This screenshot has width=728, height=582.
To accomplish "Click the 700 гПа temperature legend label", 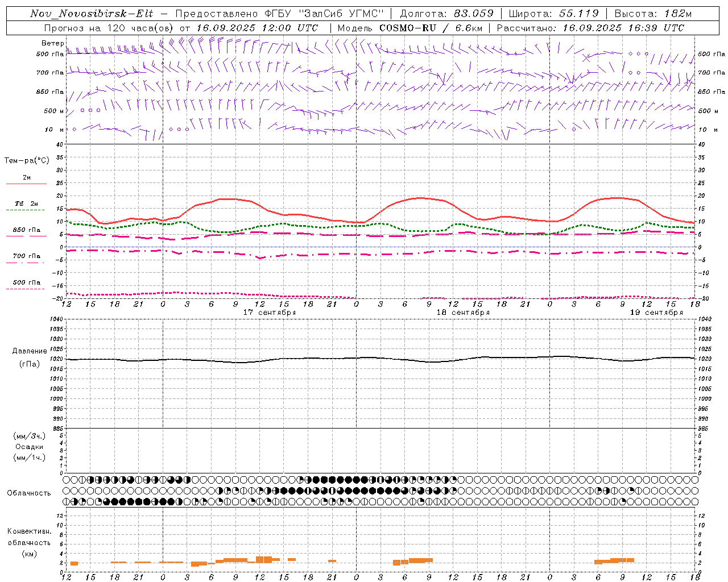I will coord(27,256).
